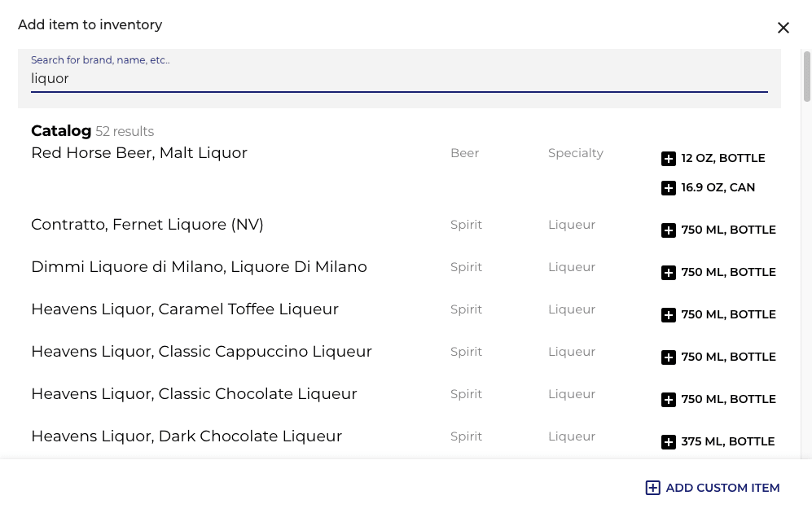The image size is (812, 513).
Task: Click the Beer category of Red Horse
Action: [x=464, y=153]
